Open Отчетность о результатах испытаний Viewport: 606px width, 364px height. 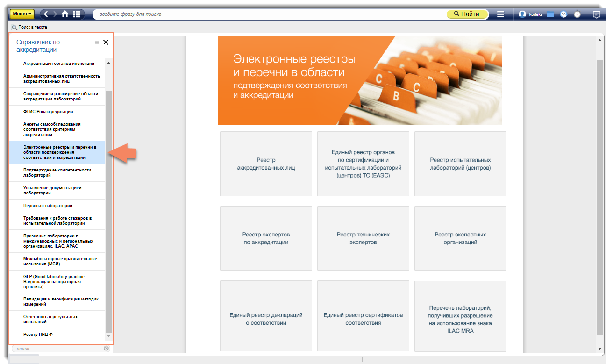click(57, 320)
